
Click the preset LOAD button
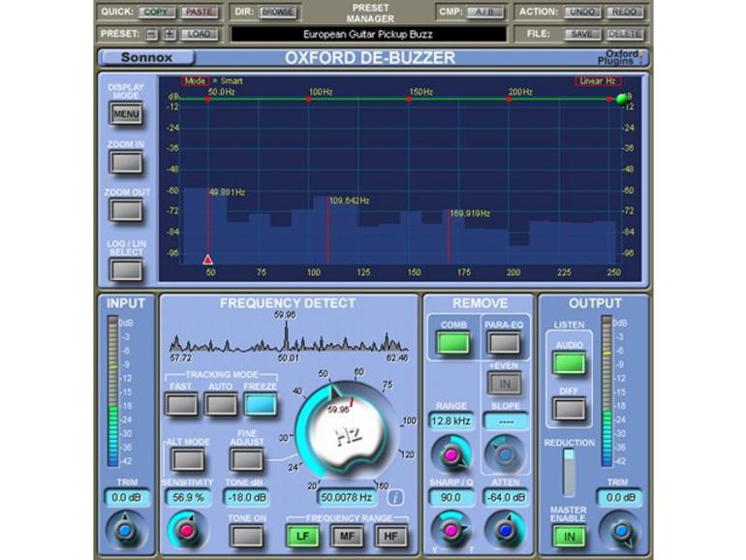199,34
